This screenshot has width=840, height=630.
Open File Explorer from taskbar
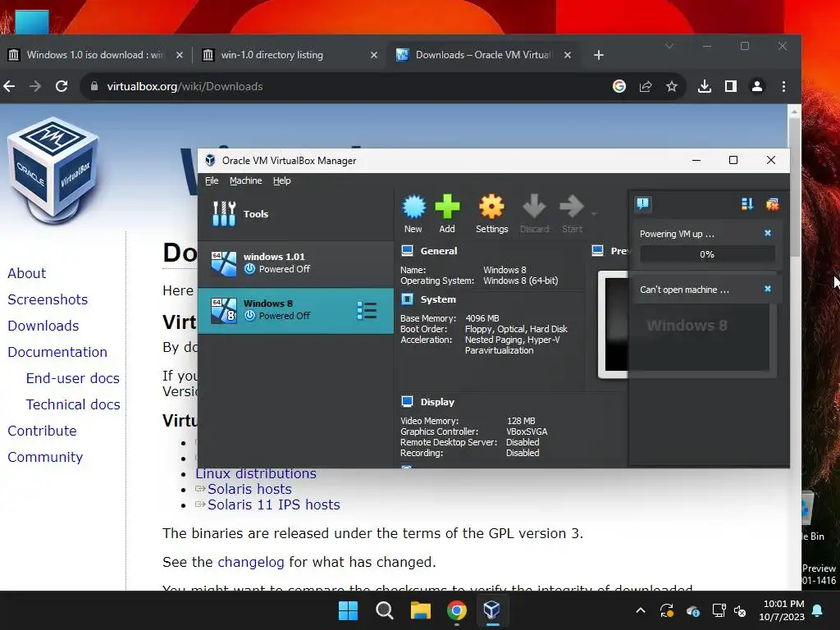[x=421, y=610]
